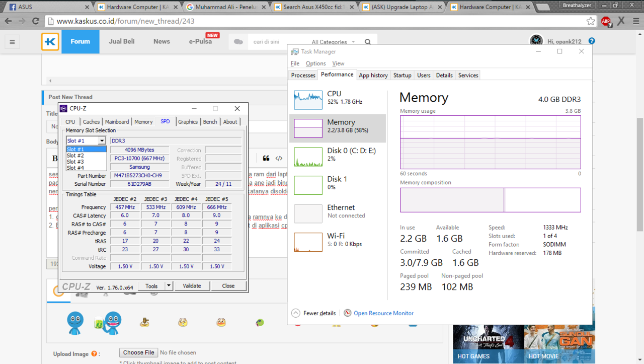Open the Details tab in Task Manager
The height and width of the screenshot is (364, 644).
pos(444,76)
